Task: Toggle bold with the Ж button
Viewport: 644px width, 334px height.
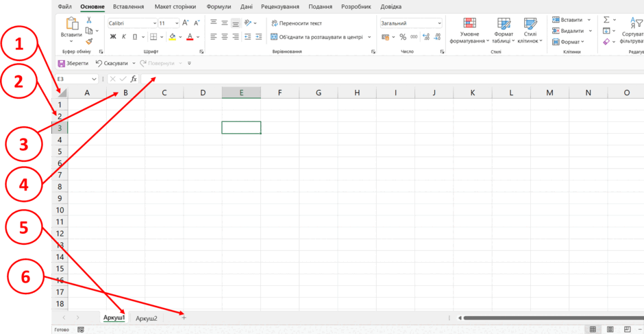Action: point(113,37)
